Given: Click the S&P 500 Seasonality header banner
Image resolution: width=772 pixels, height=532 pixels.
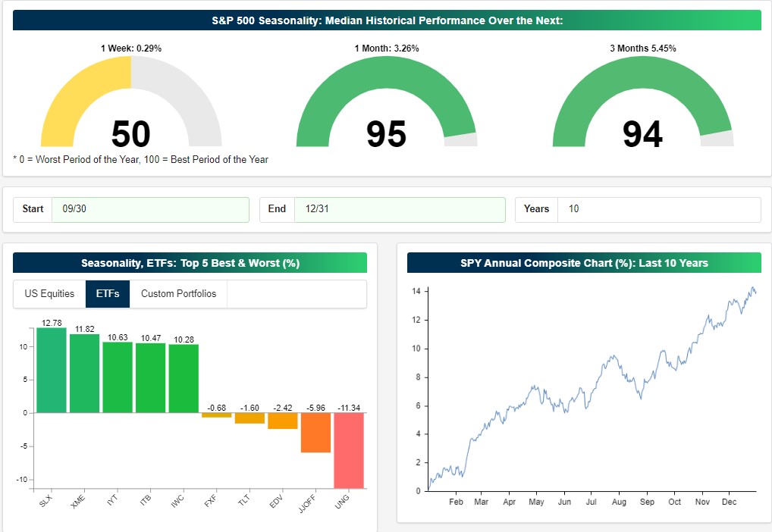Looking at the screenshot, I should (387, 20).
